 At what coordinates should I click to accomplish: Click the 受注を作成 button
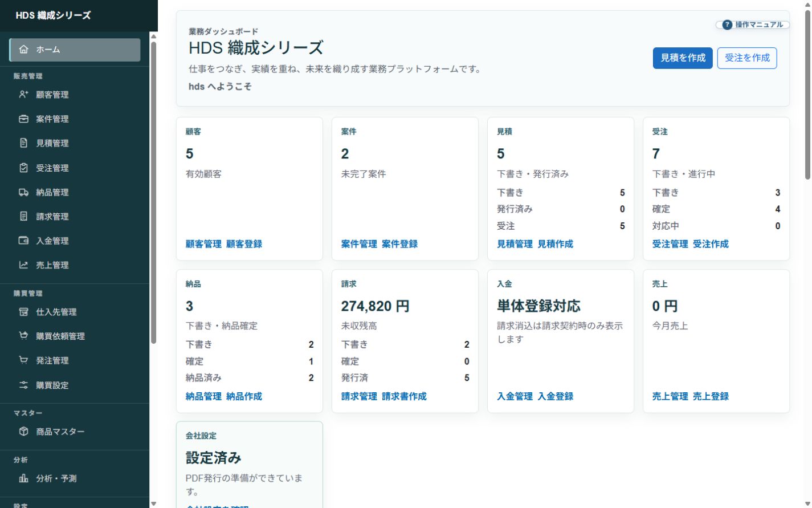click(x=747, y=58)
